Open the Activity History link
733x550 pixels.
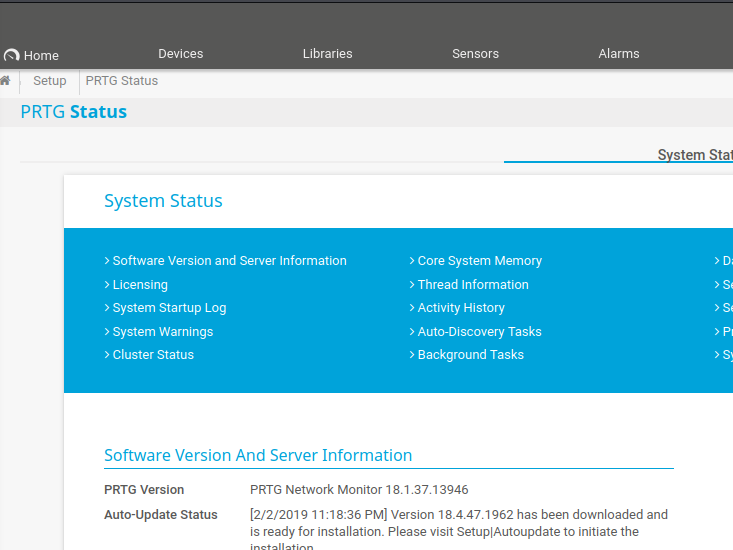tap(460, 308)
